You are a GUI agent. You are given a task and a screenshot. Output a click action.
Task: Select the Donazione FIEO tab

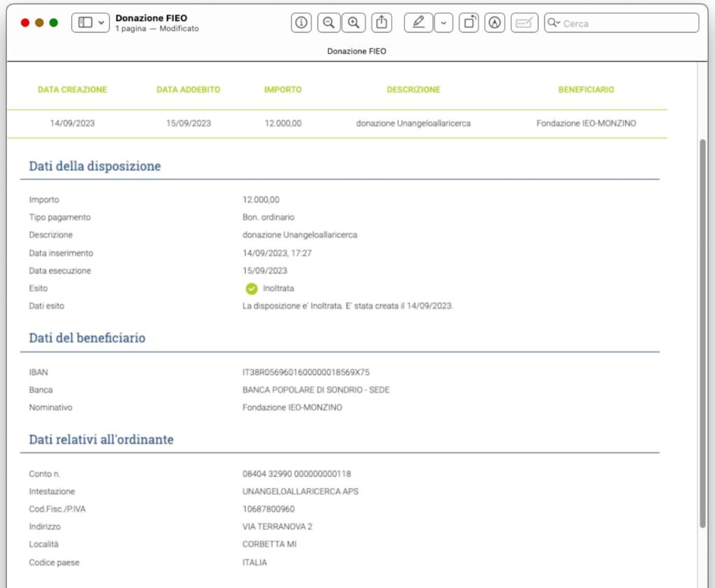[357, 51]
